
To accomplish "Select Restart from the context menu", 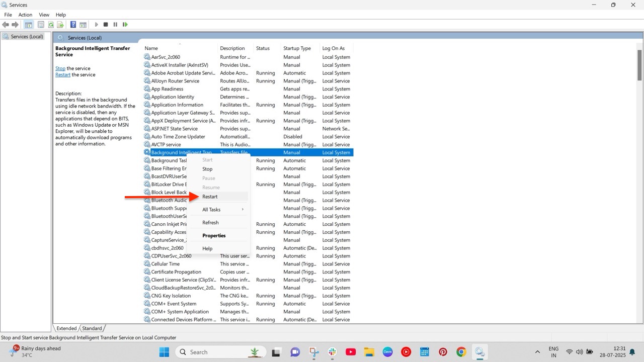I will 210,197.
